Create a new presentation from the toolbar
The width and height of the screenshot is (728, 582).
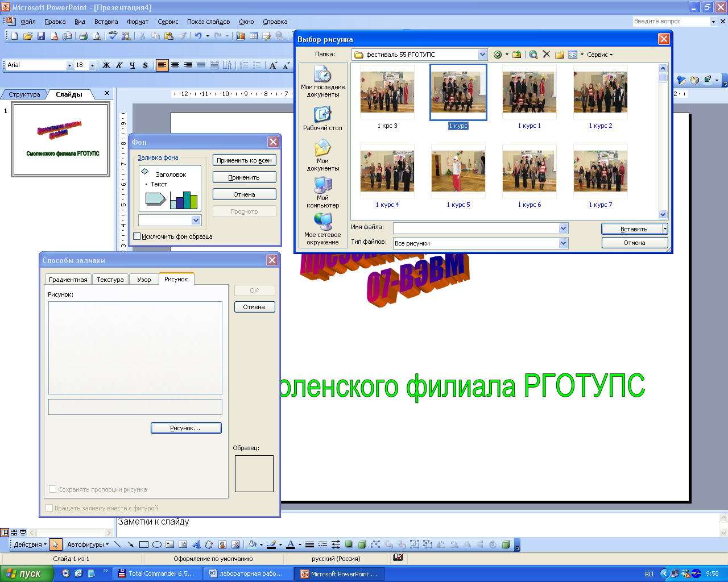14,36
